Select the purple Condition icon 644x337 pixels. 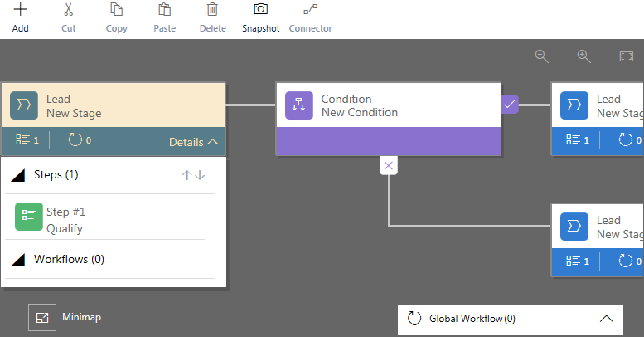point(299,105)
